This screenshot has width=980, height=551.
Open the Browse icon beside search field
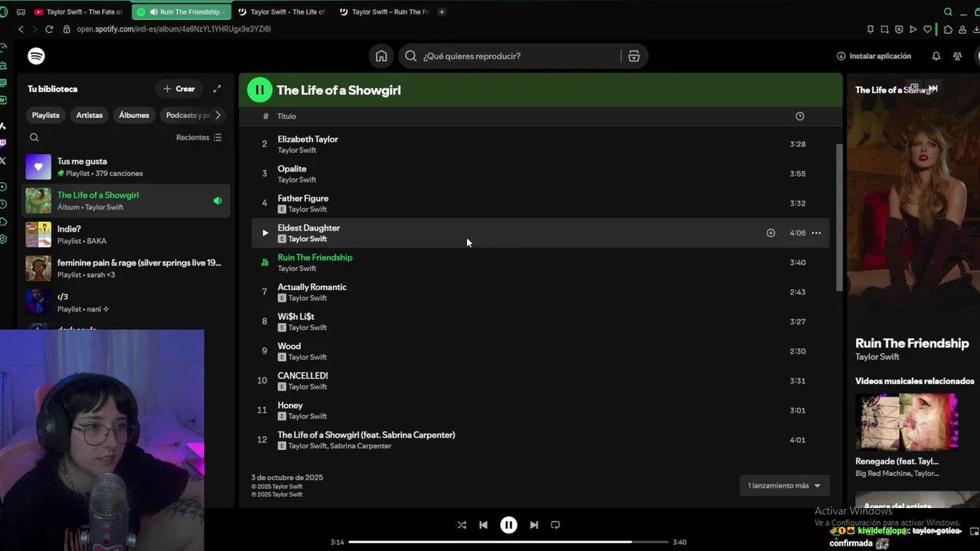click(x=634, y=56)
